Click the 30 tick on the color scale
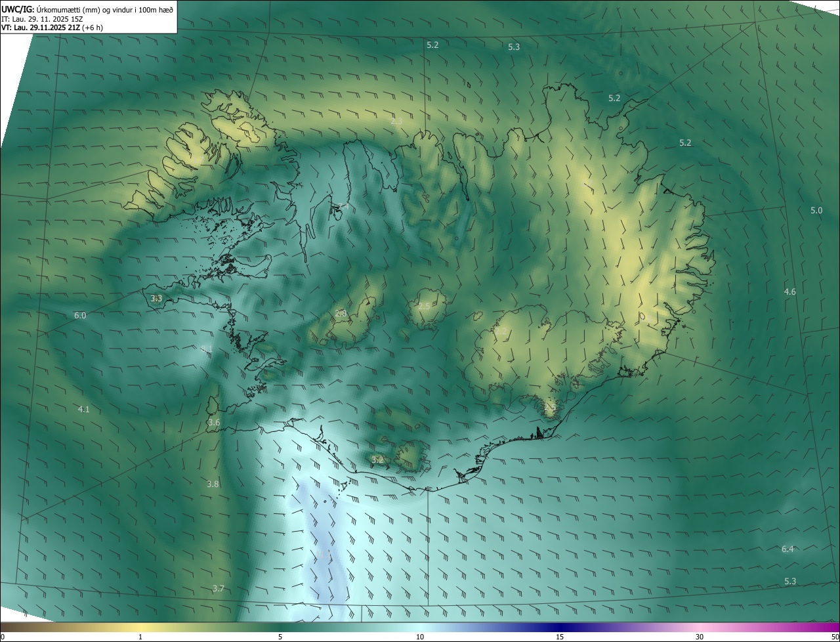840x642 pixels. pos(700,637)
